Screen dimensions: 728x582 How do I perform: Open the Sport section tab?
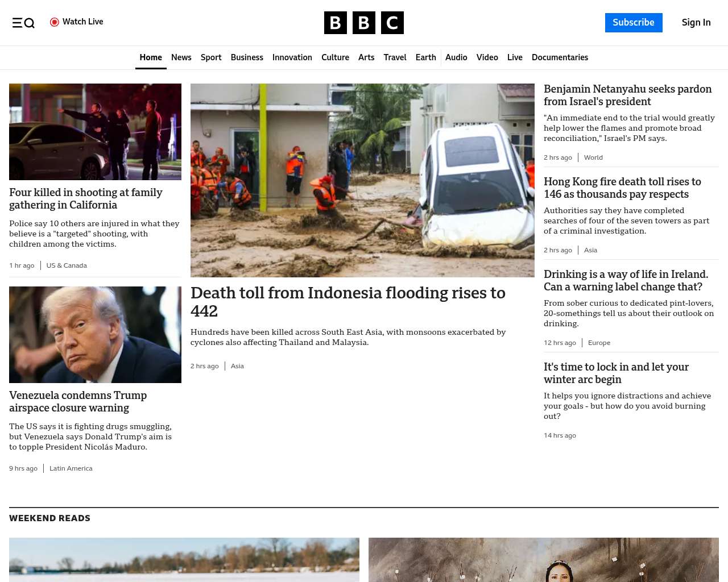click(210, 57)
